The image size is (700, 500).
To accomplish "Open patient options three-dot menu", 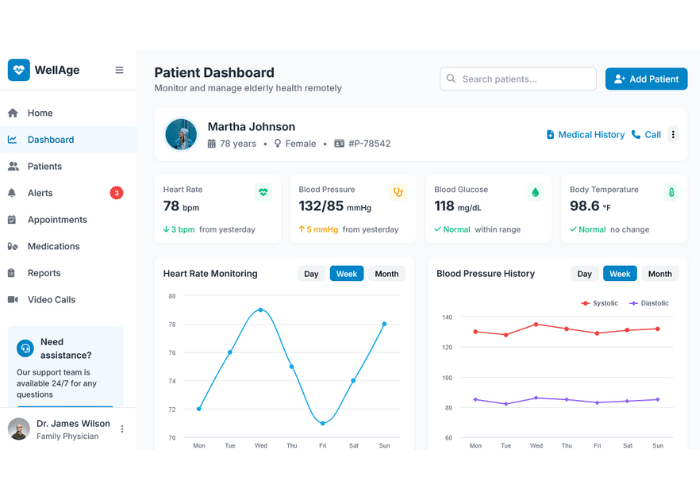I will 673,135.
